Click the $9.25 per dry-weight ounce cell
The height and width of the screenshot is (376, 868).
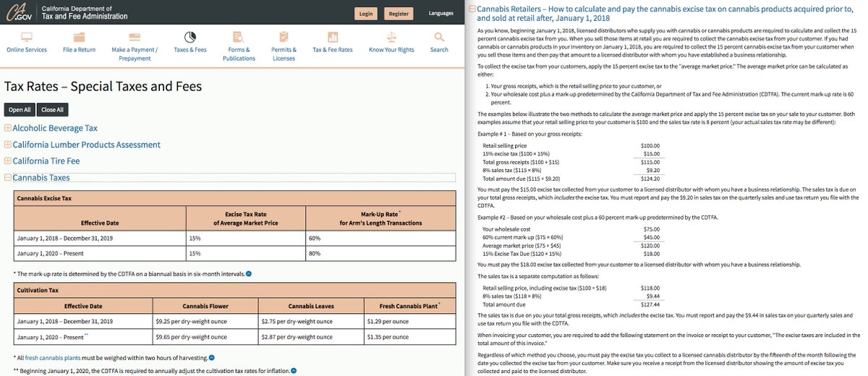(x=204, y=321)
